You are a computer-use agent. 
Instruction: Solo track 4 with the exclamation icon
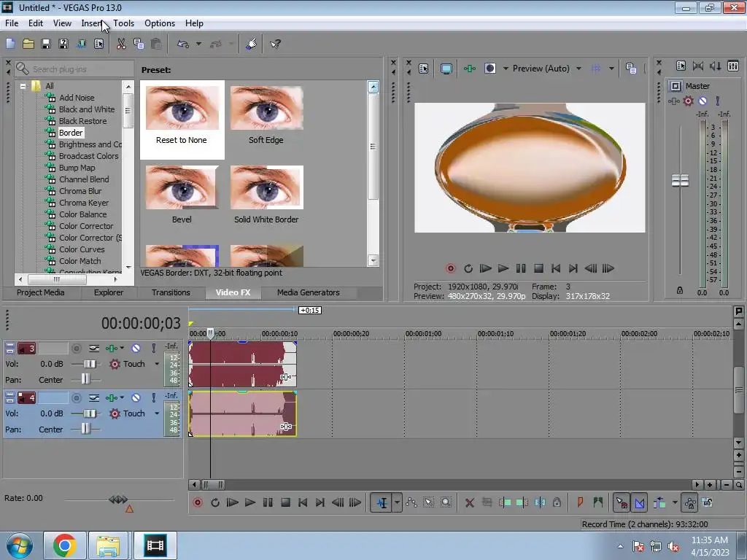(x=153, y=397)
